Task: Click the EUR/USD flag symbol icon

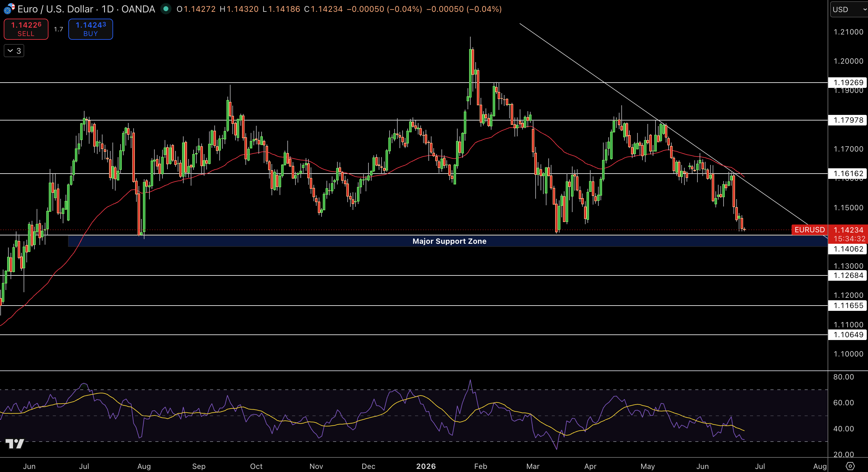Action: coord(9,9)
